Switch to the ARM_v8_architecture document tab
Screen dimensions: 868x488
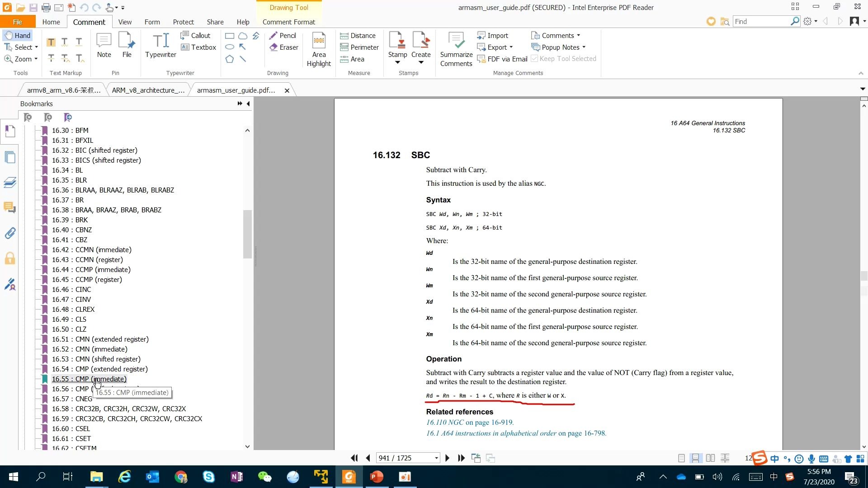148,90
